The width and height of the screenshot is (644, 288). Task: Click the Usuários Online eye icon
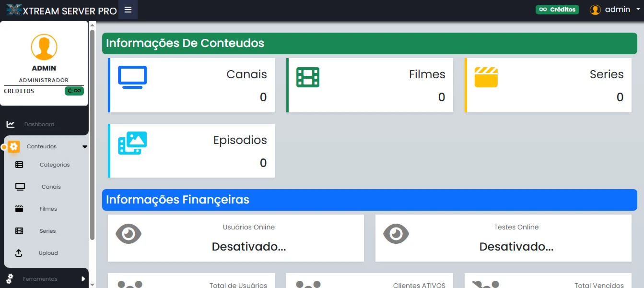[129, 234]
